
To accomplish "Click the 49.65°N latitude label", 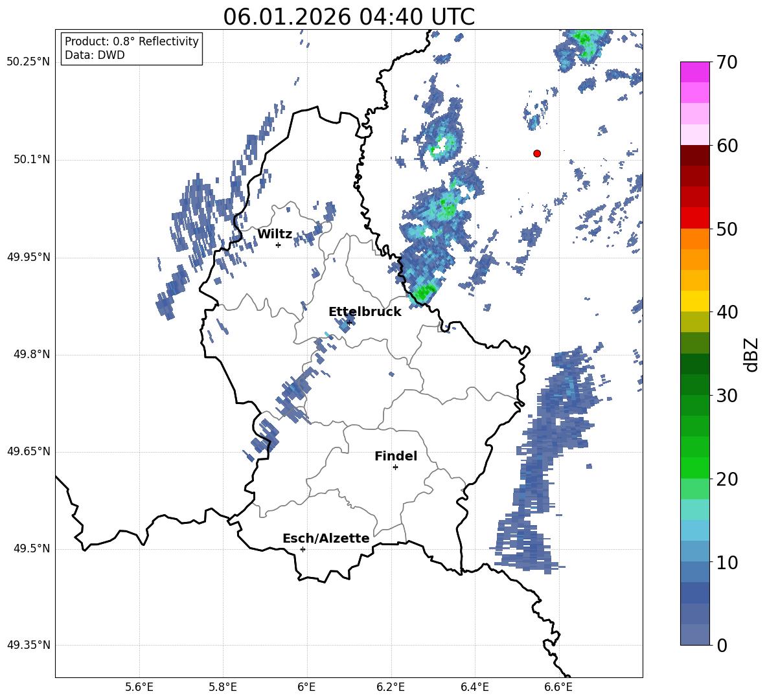I will [29, 451].
